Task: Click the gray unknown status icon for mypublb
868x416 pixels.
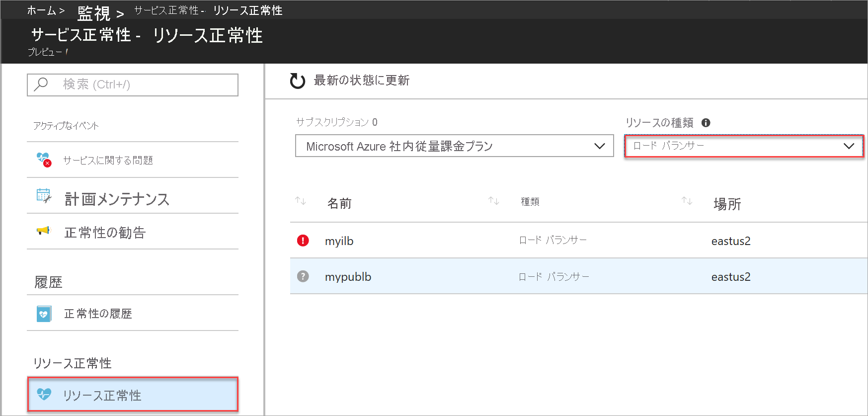Action: point(303,276)
